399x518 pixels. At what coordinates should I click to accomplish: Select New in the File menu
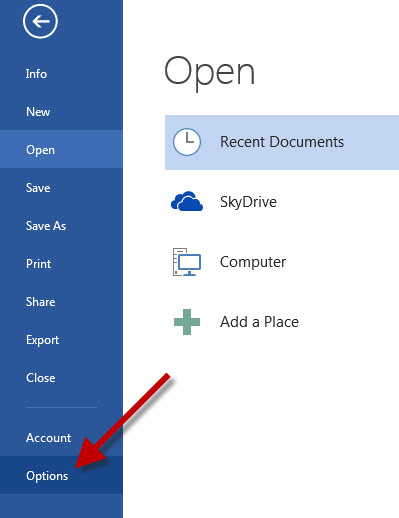61,112
